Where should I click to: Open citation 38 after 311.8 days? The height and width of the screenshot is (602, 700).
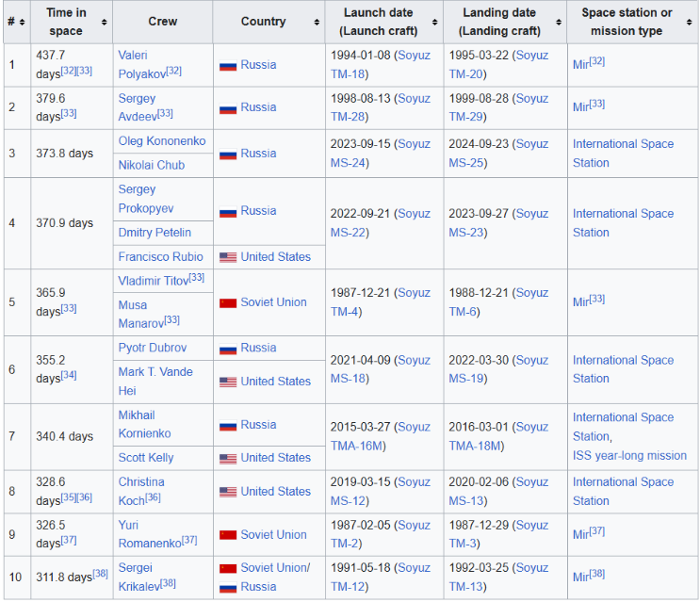tap(100, 574)
